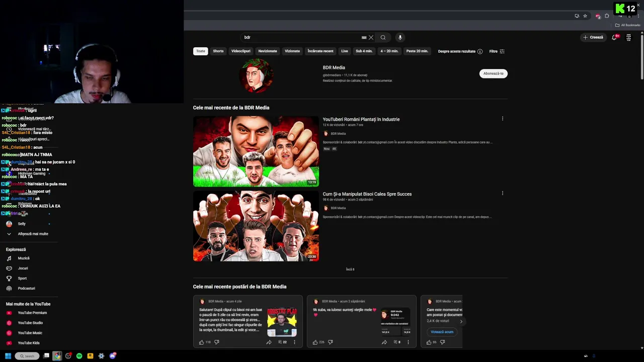Open video title YouTuberi Români Plantați În Industrie
Viewport: 644px width, 362px height.
(361, 119)
